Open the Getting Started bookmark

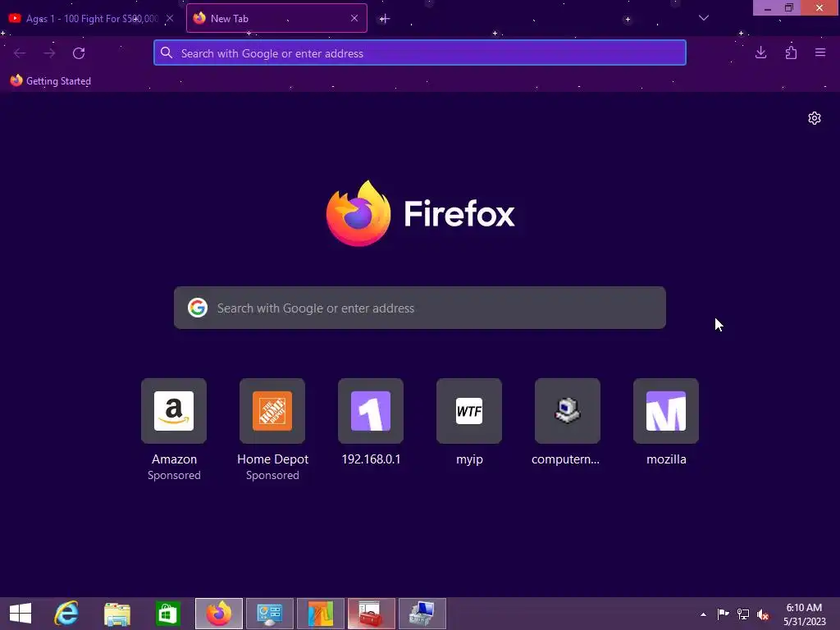click(51, 81)
